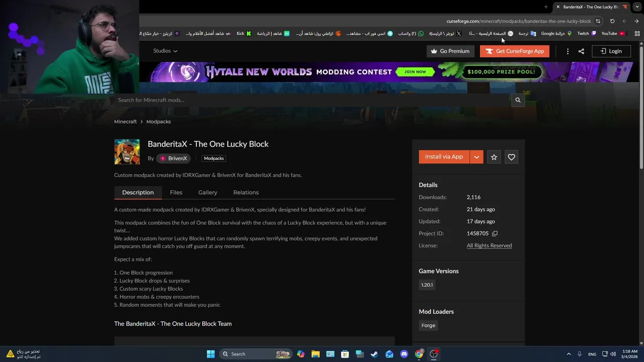
Task: Focus the Search for Minecraft mods field
Action: pyautogui.click(x=312, y=100)
